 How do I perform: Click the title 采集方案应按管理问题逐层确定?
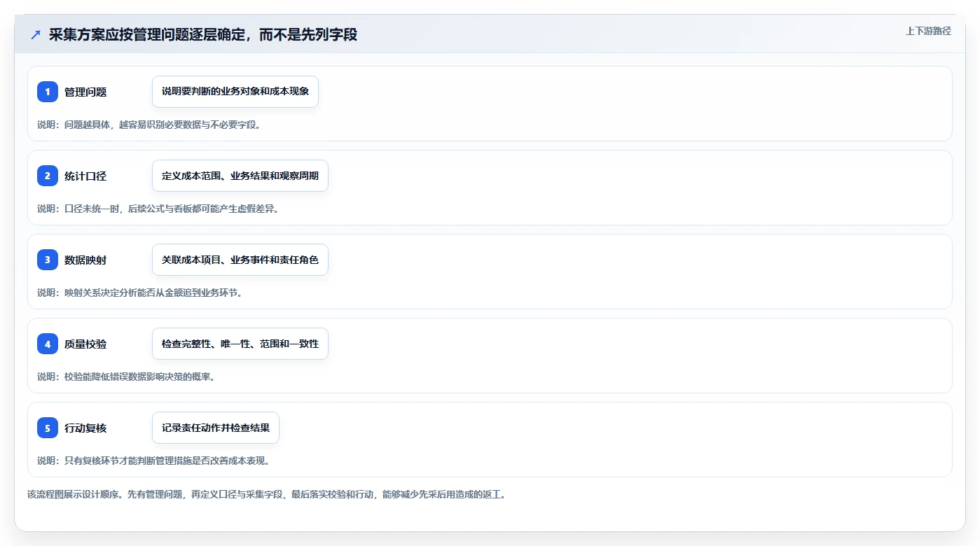coord(203,34)
